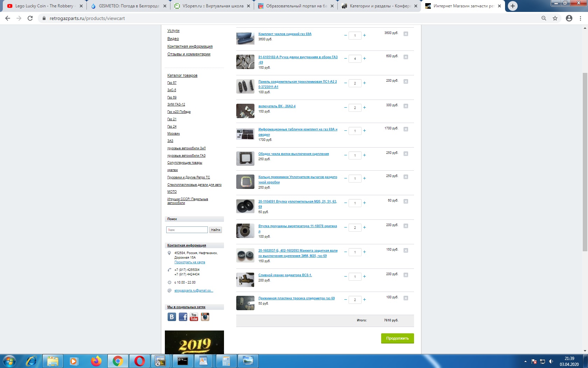Open the Facebook social icon
The height and width of the screenshot is (368, 588).
183,317
